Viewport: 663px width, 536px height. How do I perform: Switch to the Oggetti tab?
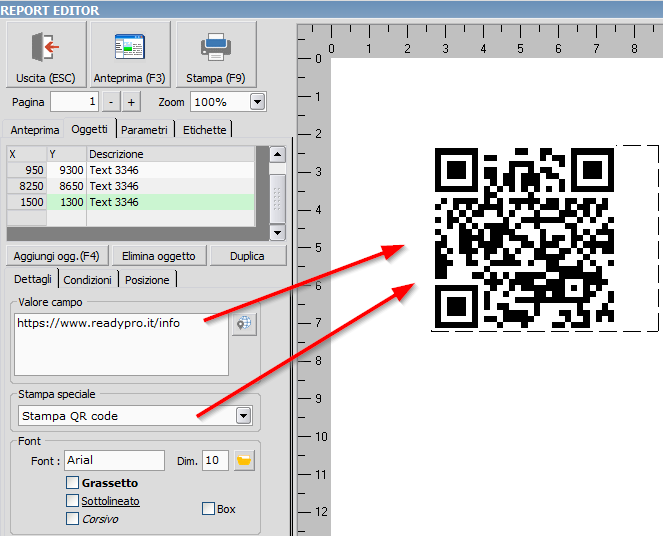[x=89, y=129]
